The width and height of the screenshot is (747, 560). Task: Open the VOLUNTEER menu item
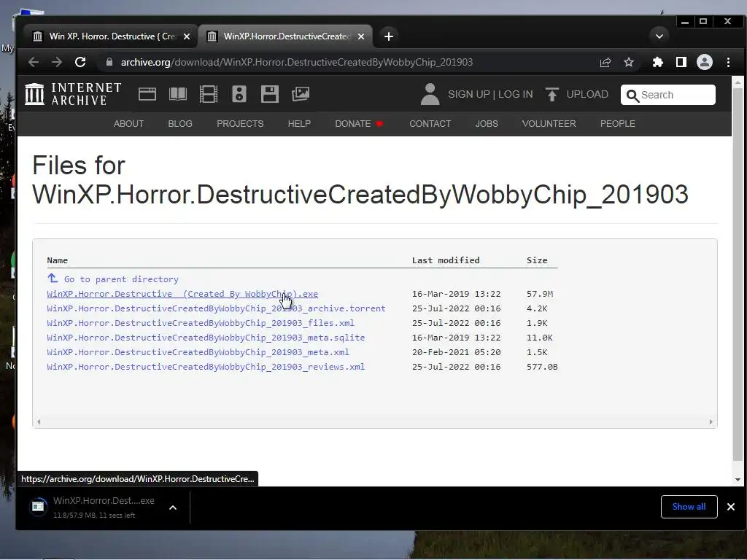pyautogui.click(x=549, y=124)
